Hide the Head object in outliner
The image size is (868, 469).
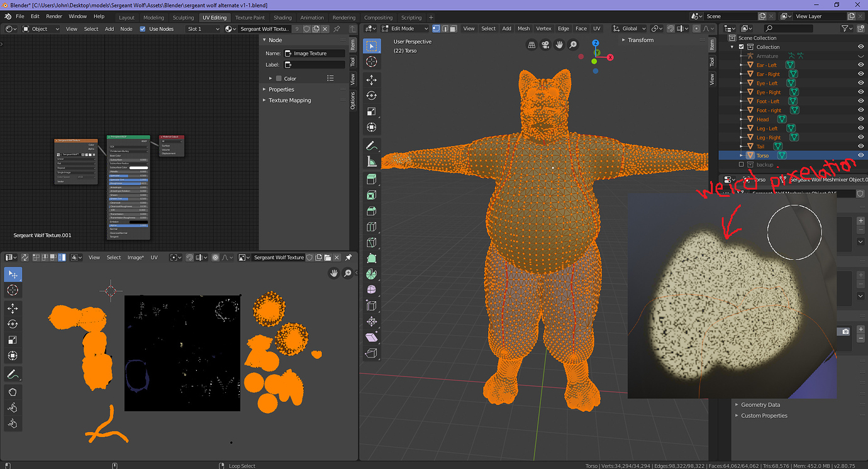[860, 119]
